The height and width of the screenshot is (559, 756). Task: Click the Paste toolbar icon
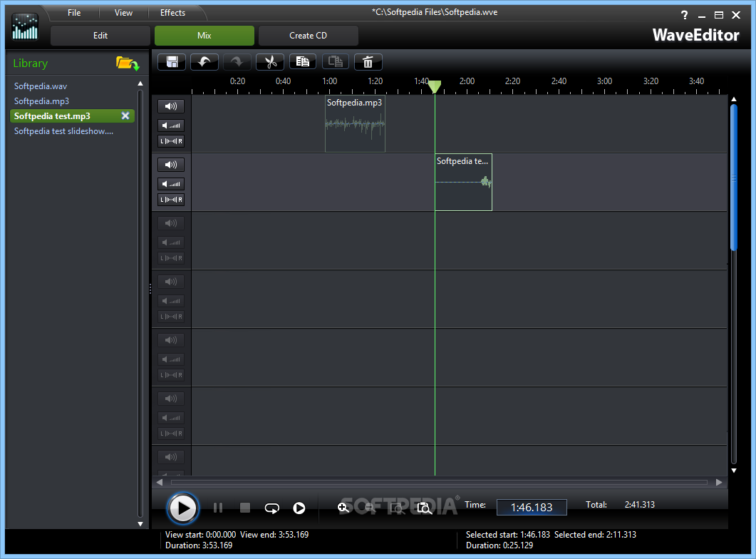coord(336,62)
